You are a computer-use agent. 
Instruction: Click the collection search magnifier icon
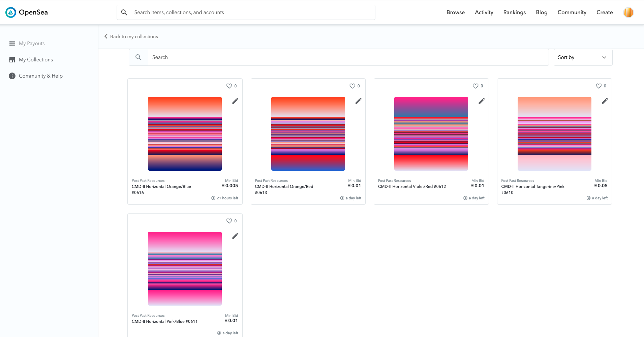pos(139,57)
